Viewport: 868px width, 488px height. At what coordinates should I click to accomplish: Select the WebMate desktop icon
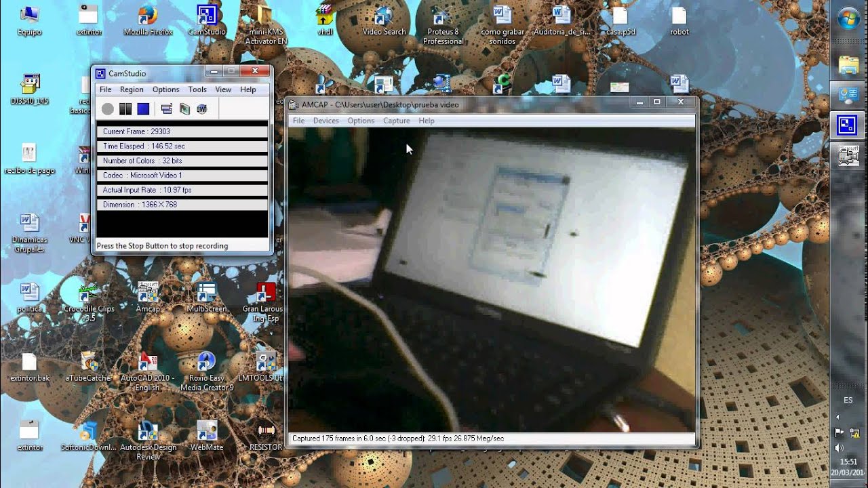207,436
